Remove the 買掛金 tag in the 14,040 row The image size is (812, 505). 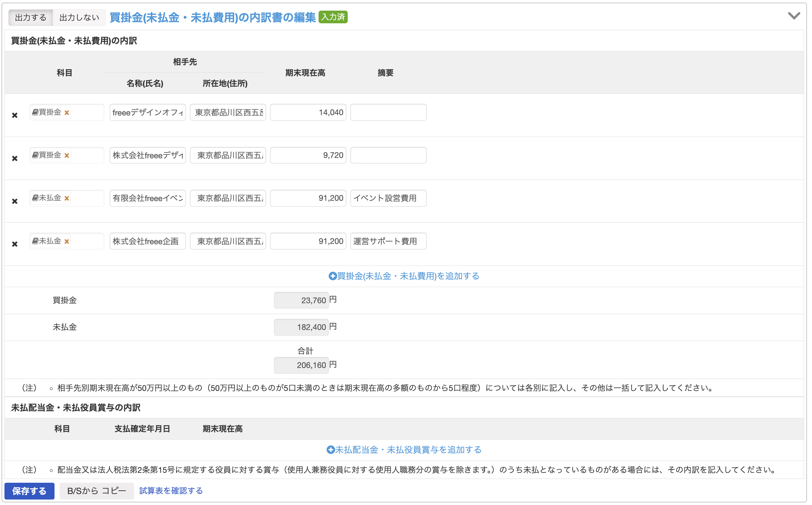(67, 112)
